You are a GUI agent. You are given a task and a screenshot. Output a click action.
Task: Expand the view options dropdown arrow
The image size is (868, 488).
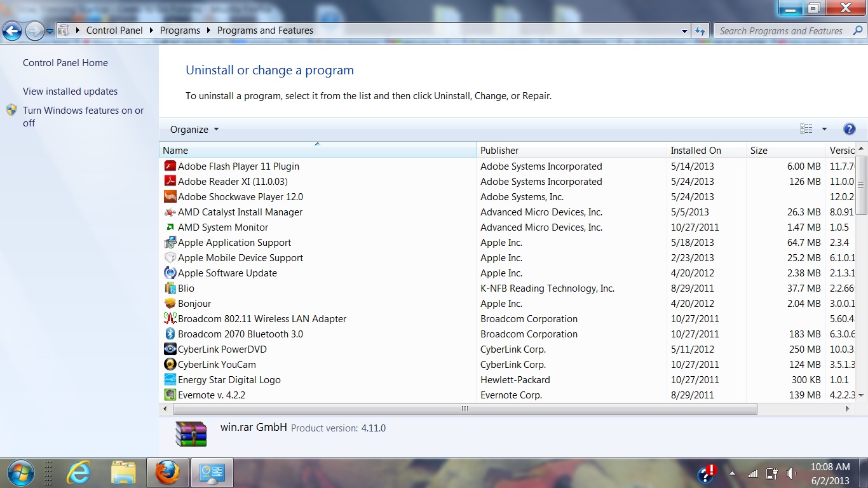point(824,129)
